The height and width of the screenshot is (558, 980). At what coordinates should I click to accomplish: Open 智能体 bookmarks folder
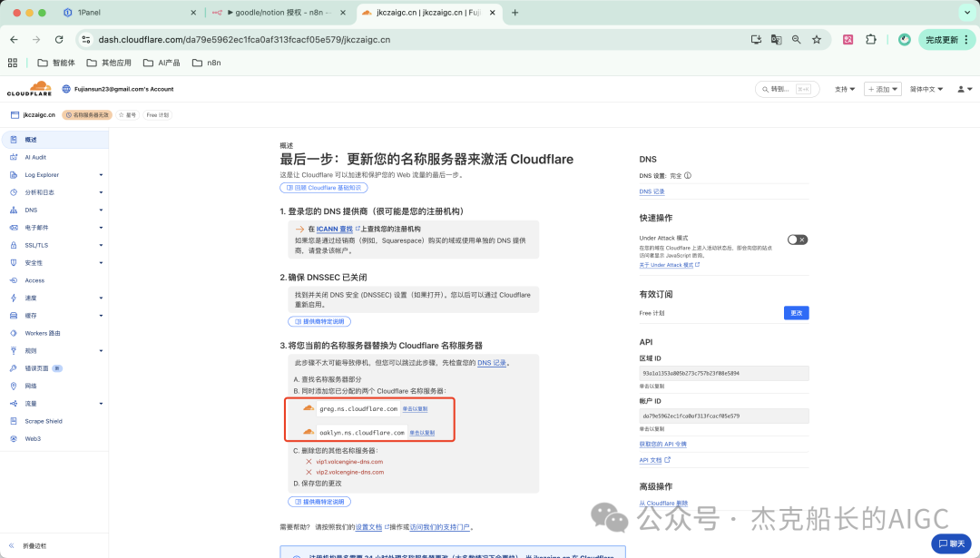coord(56,63)
